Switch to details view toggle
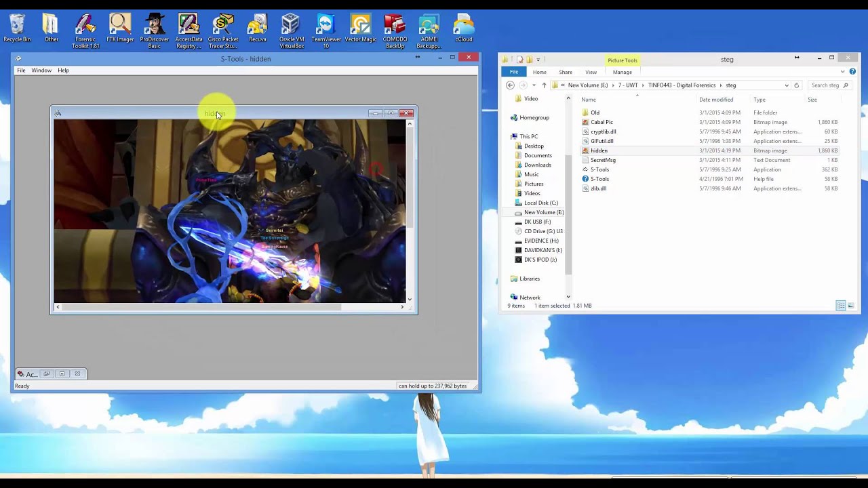868x488 pixels. coord(841,306)
